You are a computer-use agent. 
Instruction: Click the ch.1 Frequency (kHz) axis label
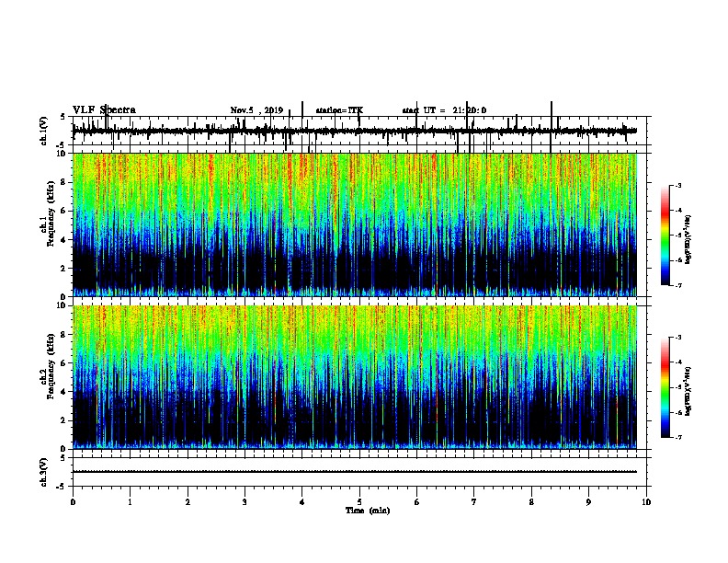click(51, 213)
